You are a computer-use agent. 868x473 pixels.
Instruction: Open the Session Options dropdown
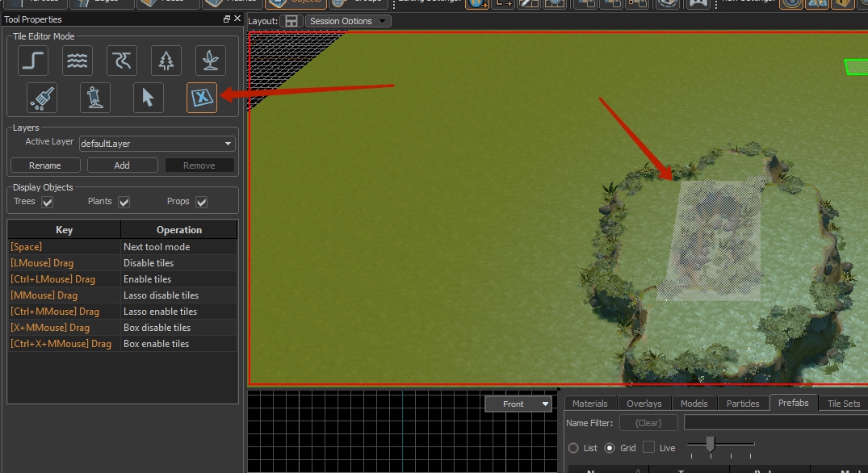click(x=348, y=21)
